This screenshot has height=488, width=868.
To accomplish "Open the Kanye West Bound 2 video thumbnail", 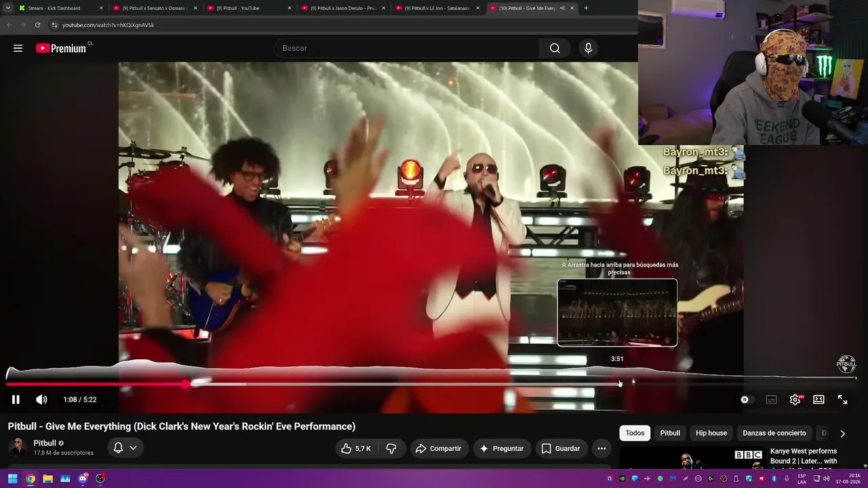I will point(692,458).
